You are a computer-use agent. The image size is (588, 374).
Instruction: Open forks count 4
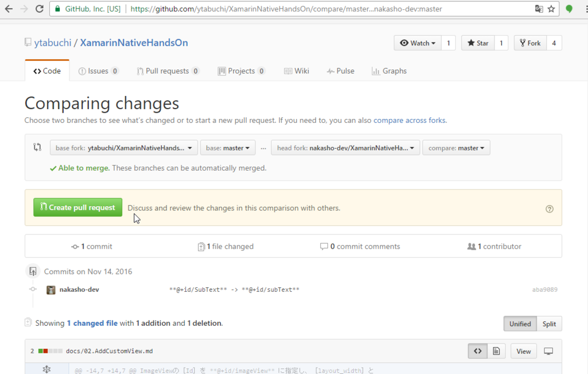(554, 43)
